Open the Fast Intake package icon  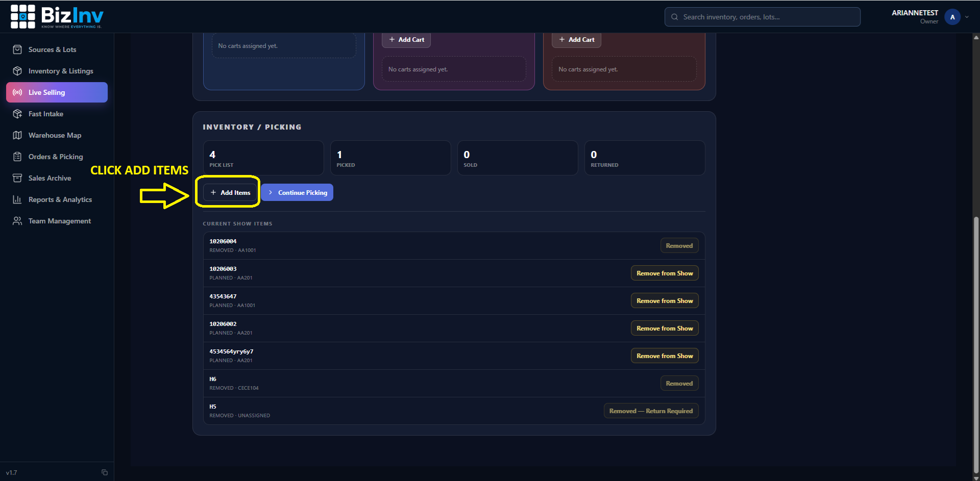(x=17, y=114)
